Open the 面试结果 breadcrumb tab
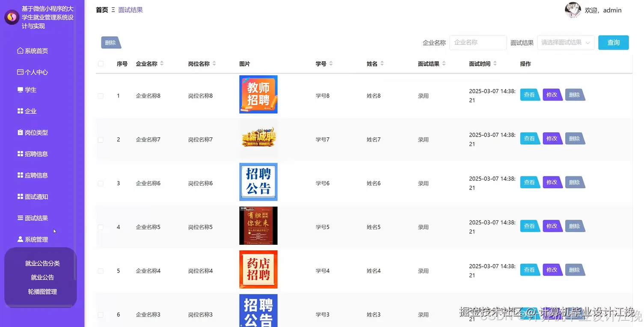Viewport: 644px width, 327px height. pyautogui.click(x=131, y=9)
